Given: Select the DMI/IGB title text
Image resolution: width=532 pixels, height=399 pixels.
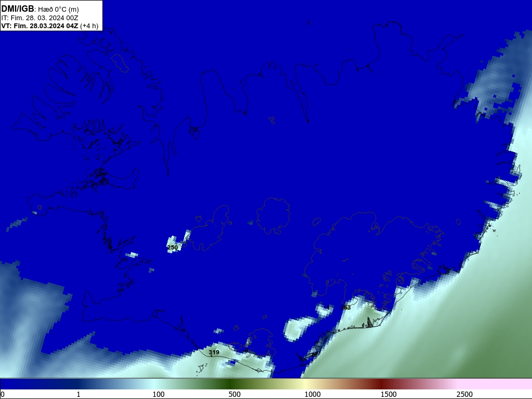Looking at the screenshot, I should (18, 9).
